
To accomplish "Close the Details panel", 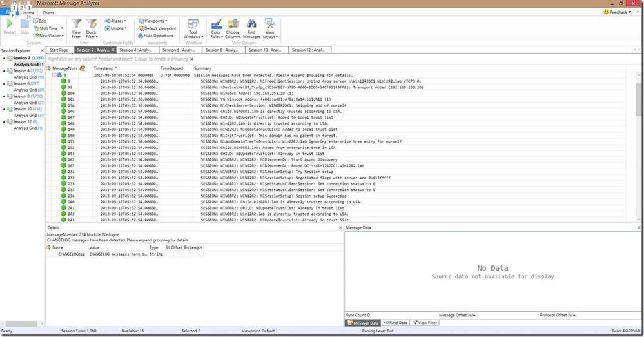I will pos(340,227).
